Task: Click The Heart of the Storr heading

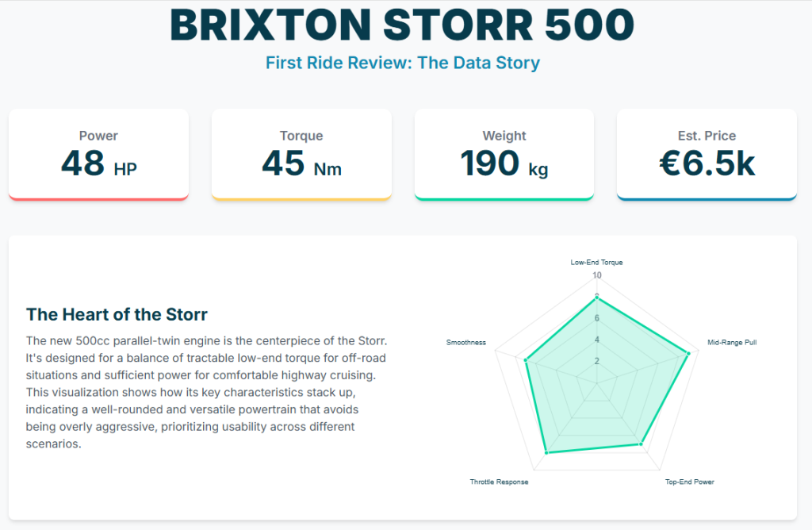Action: point(117,315)
